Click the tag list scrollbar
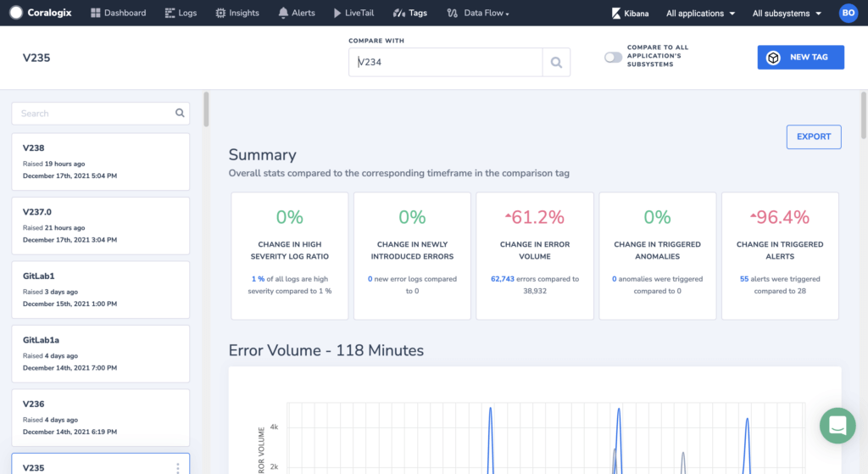 pos(206,109)
